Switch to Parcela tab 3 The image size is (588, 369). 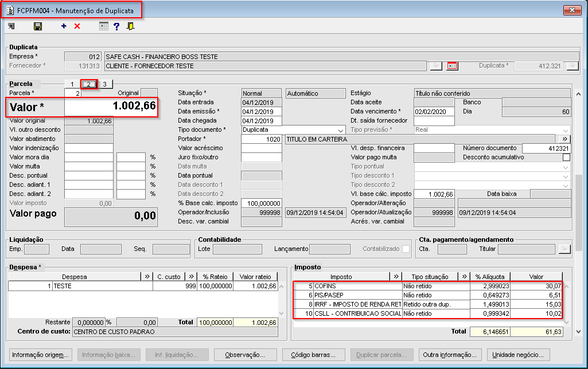(104, 85)
